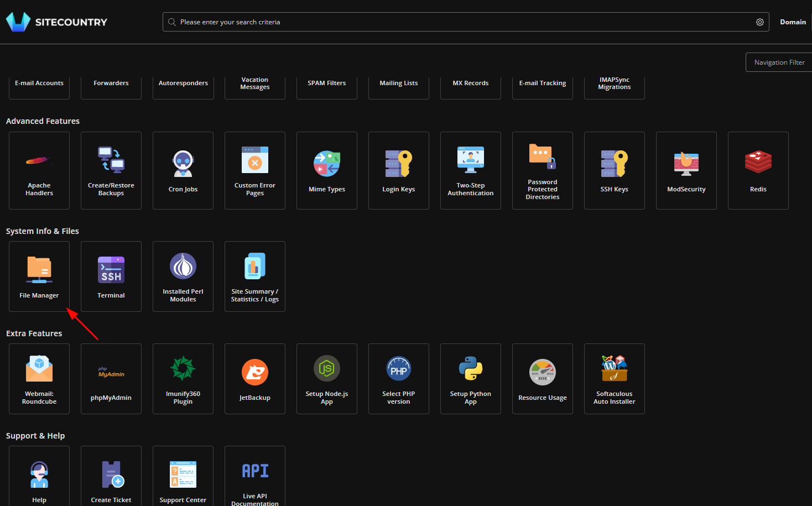Open the Redis icon
The height and width of the screenshot is (506, 812).
[758, 170]
